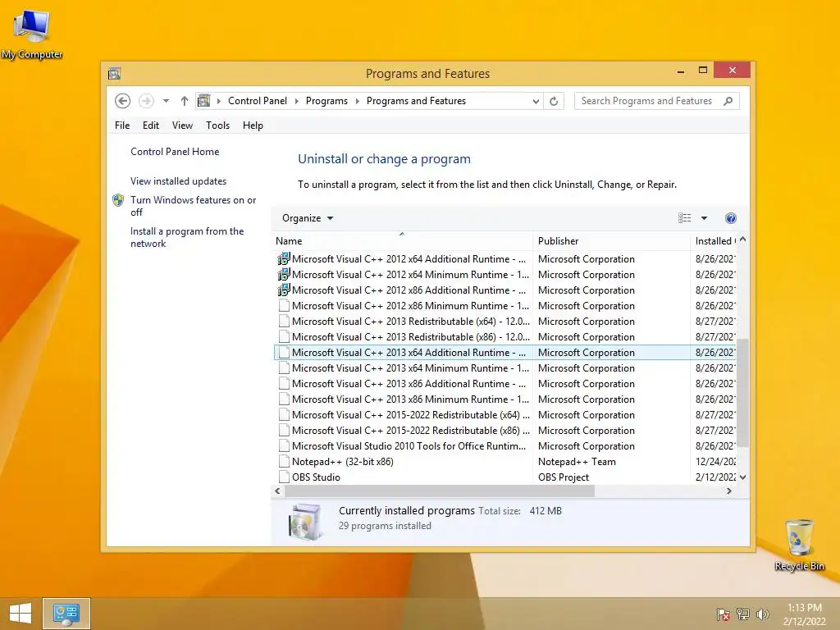Go to Control Panel Home

pos(175,152)
